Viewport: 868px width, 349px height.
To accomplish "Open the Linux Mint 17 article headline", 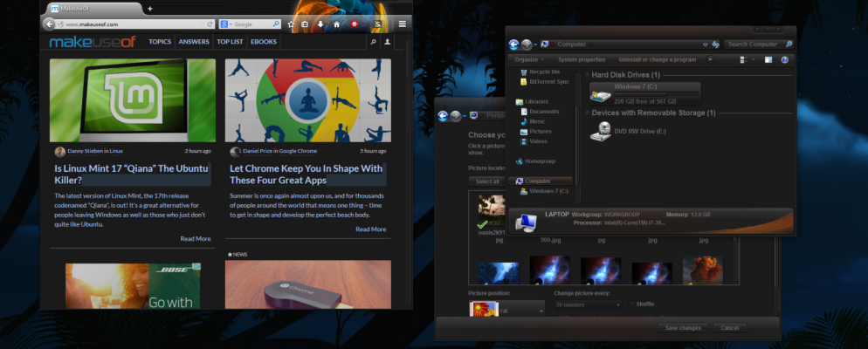I will 131,174.
